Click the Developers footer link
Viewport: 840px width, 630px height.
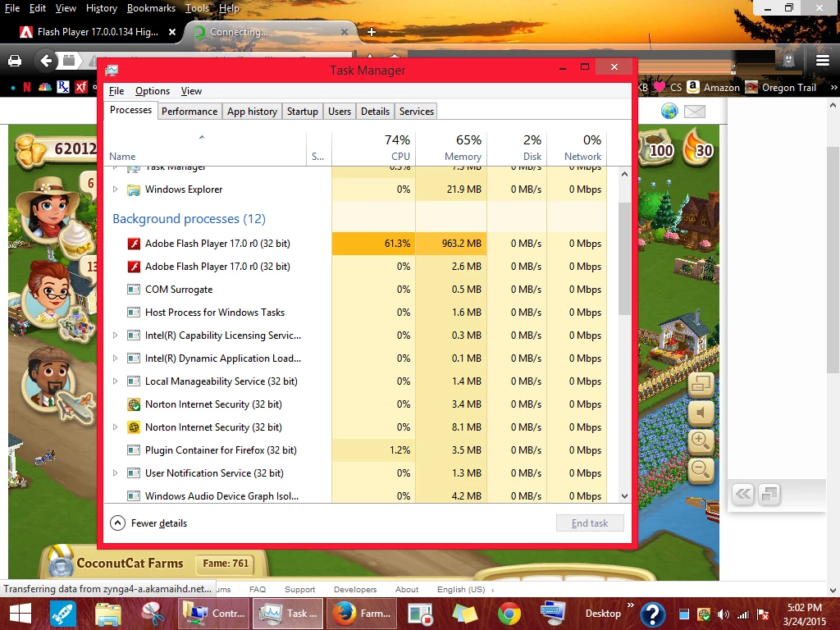pos(355,589)
